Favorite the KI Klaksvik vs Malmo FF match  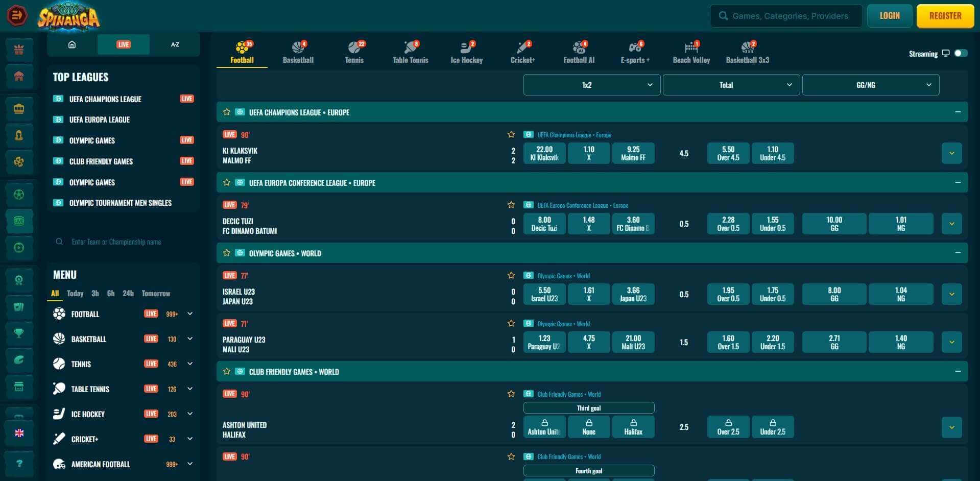tap(511, 134)
